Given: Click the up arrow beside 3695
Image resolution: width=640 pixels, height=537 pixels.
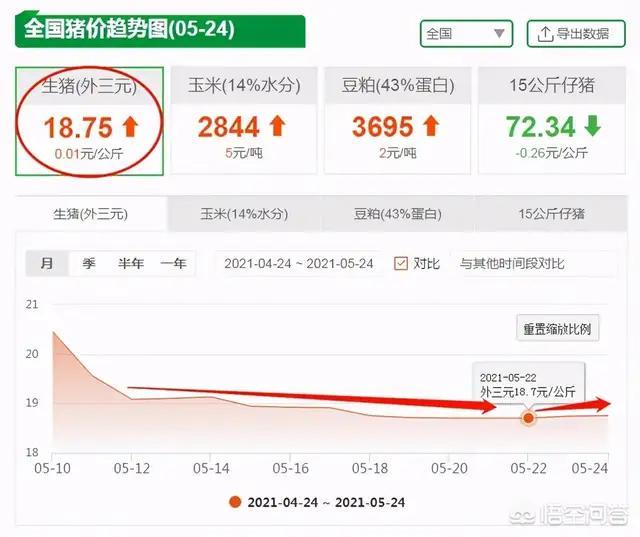Looking at the screenshot, I should [431, 126].
